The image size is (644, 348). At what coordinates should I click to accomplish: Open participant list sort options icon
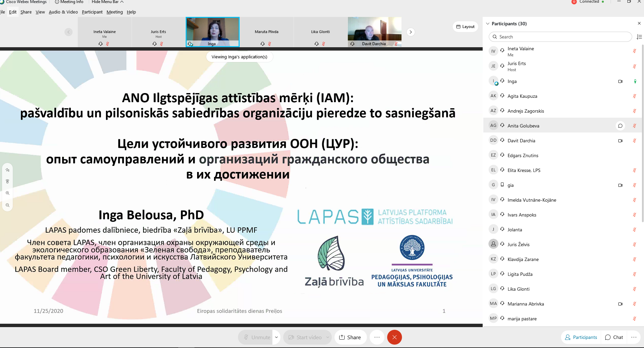(639, 37)
